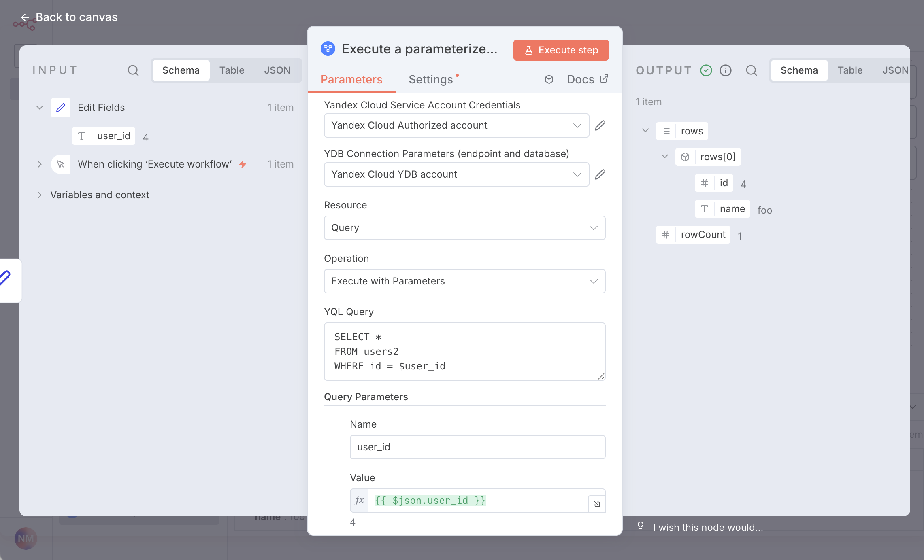Click the package icon next to Docs
This screenshot has width=924, height=560.
[549, 79]
